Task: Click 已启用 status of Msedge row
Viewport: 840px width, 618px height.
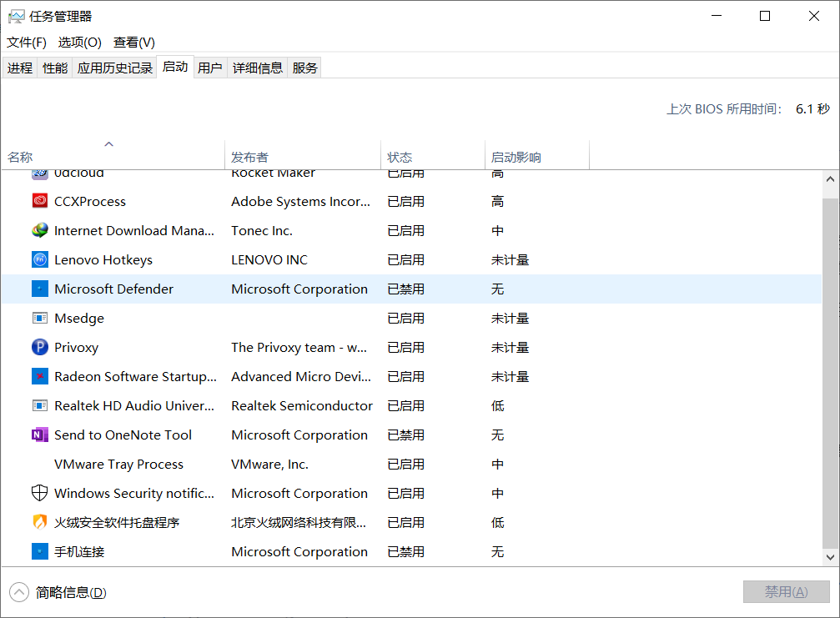Action: click(x=405, y=318)
